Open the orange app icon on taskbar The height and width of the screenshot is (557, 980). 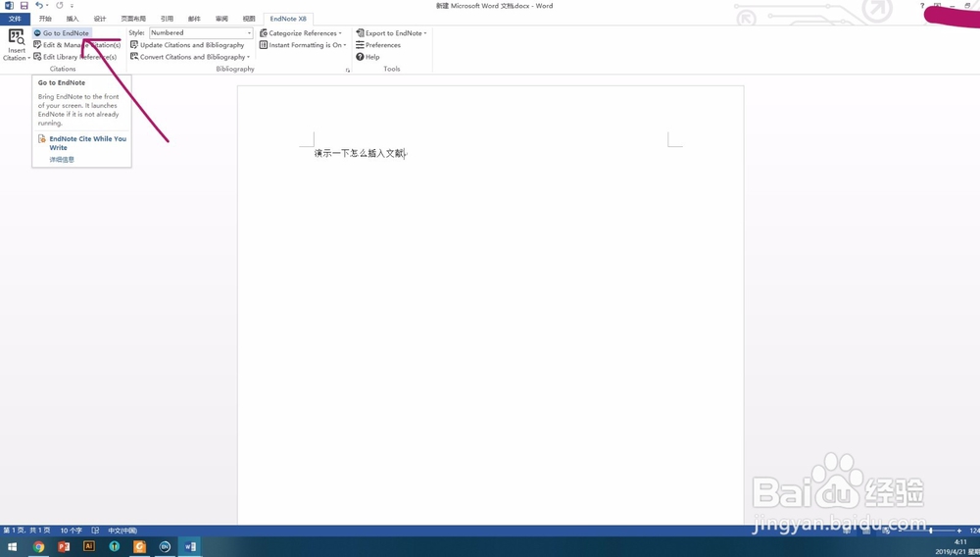[x=139, y=547]
